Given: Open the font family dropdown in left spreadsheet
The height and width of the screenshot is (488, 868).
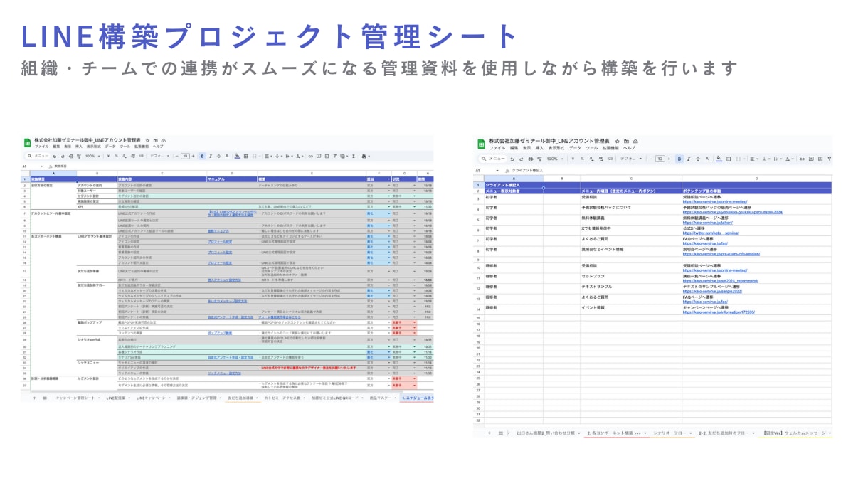Looking at the screenshot, I should [160, 156].
